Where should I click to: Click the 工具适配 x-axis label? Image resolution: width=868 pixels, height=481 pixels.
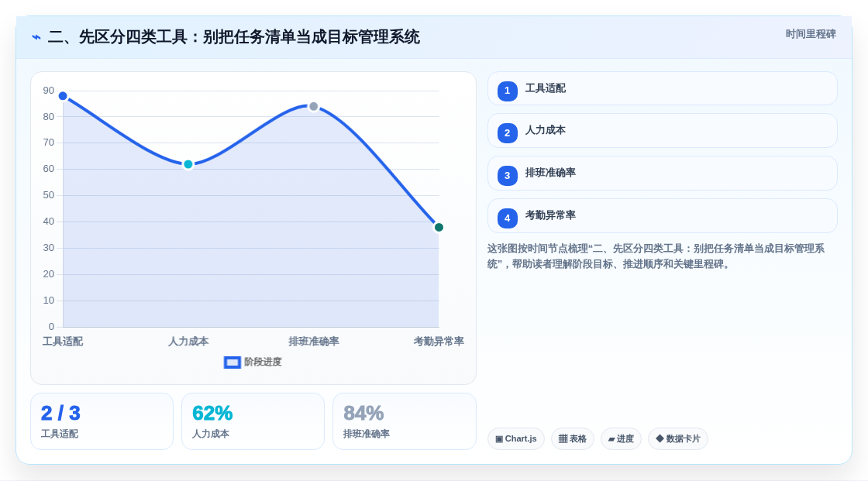point(63,342)
